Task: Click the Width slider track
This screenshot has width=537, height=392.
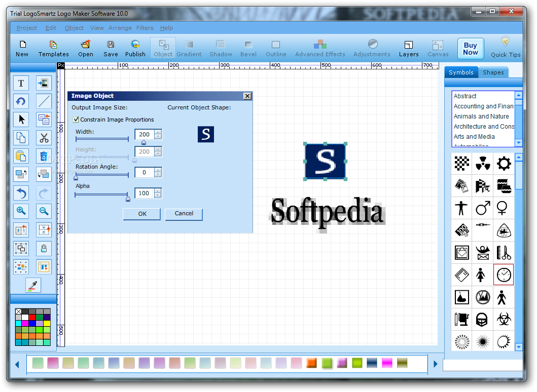Action: pos(102,139)
